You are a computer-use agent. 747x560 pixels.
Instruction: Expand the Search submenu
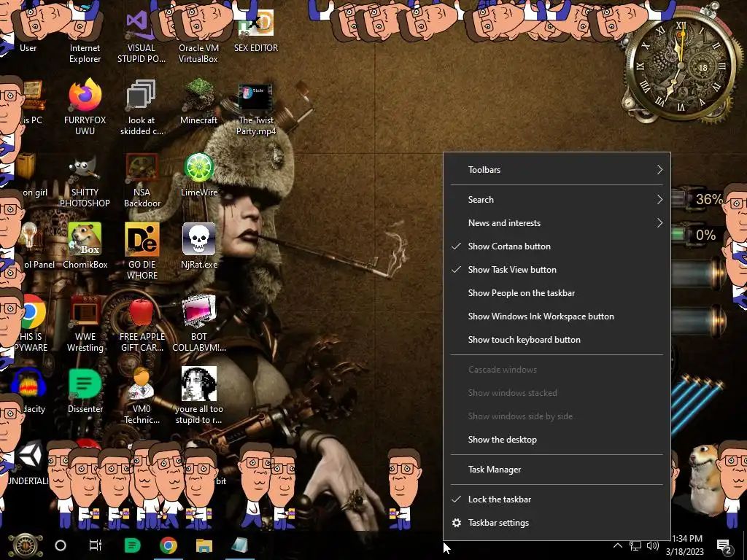point(557,200)
